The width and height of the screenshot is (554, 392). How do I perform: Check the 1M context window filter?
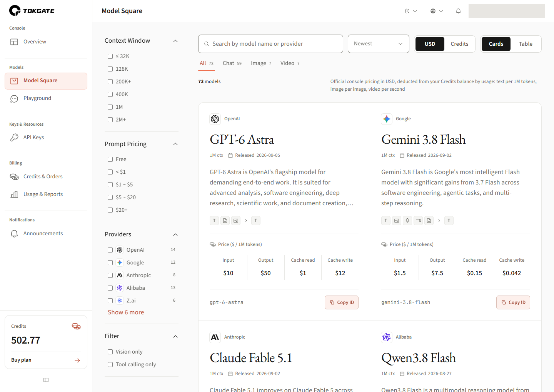(110, 107)
